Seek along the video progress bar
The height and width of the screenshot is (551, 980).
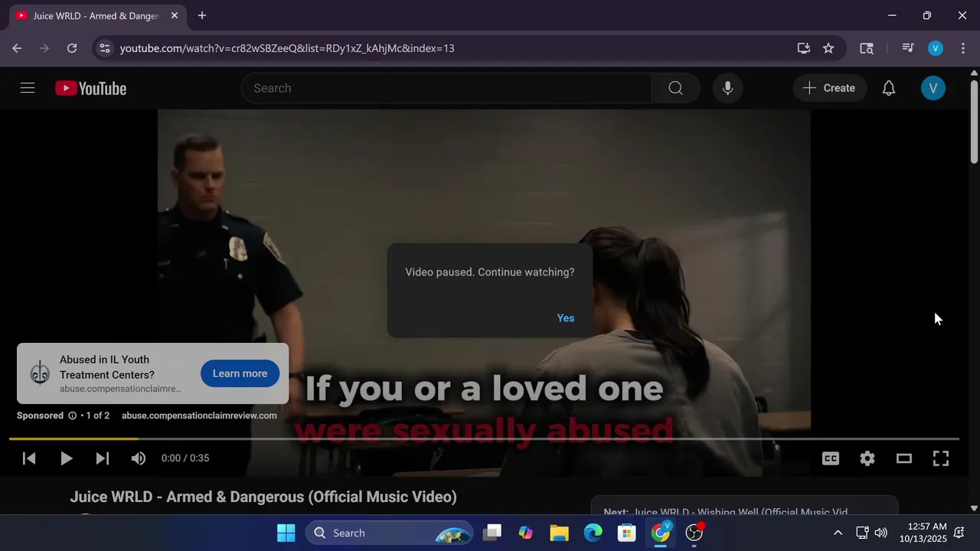(484, 439)
